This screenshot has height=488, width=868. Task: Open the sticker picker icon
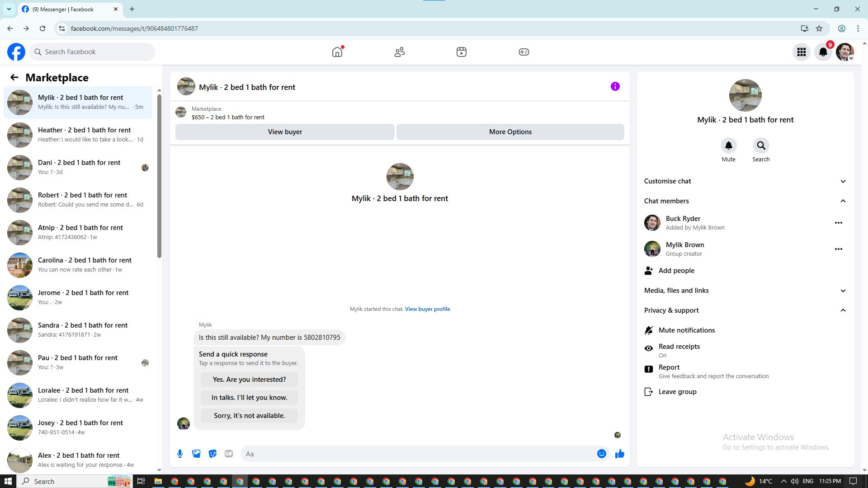(212, 454)
